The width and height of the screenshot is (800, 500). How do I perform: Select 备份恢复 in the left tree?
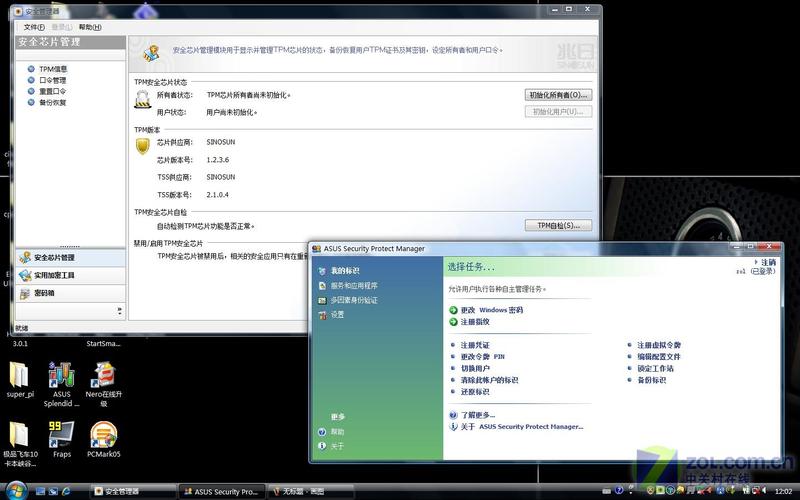53,103
